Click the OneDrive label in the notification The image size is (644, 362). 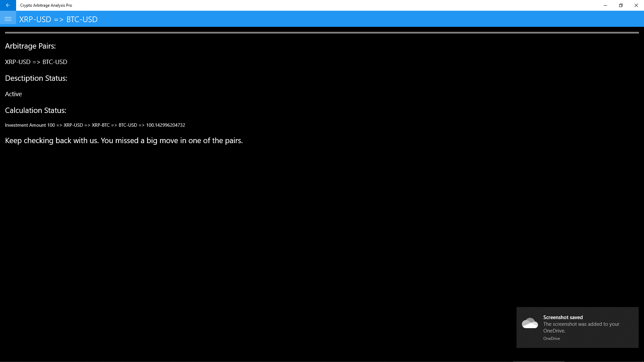[x=551, y=339]
